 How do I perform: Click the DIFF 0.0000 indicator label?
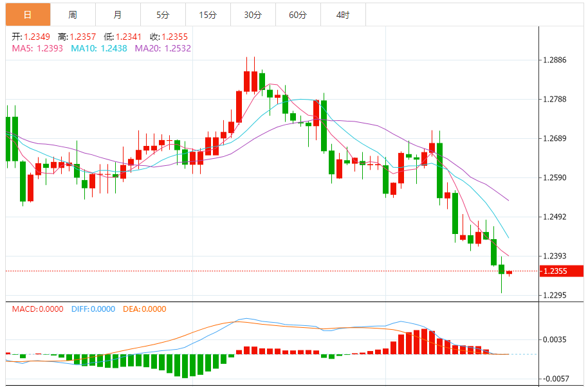[93, 309]
